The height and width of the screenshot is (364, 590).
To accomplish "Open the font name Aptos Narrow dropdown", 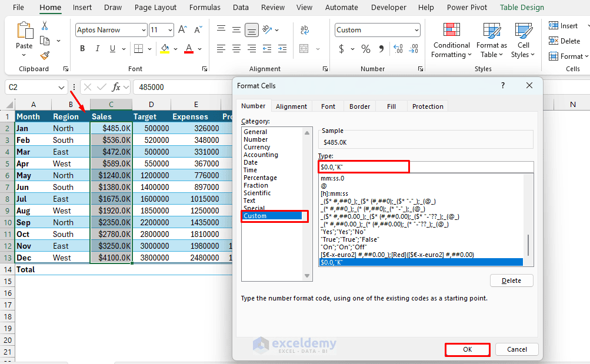I will 144,30.
